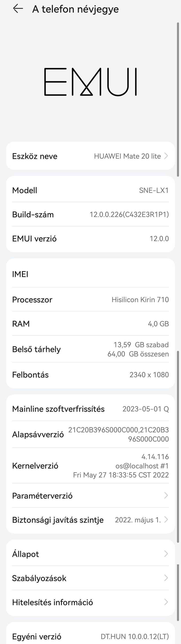Tap the EMUI verzió row
This screenshot has width=181, height=644.
click(90, 238)
